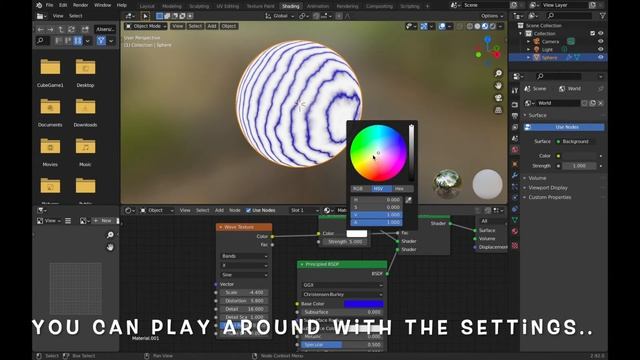Switch to the Layout workspace tab
This screenshot has height=360, width=640.
pos(147,6)
